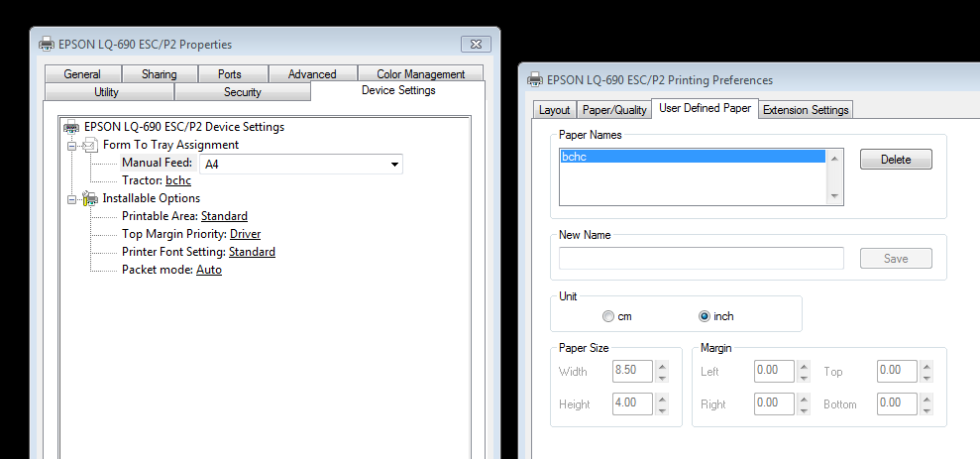Click the Form To Tray Assignment icon
Viewport: 980px width, 459px height.
point(90,145)
